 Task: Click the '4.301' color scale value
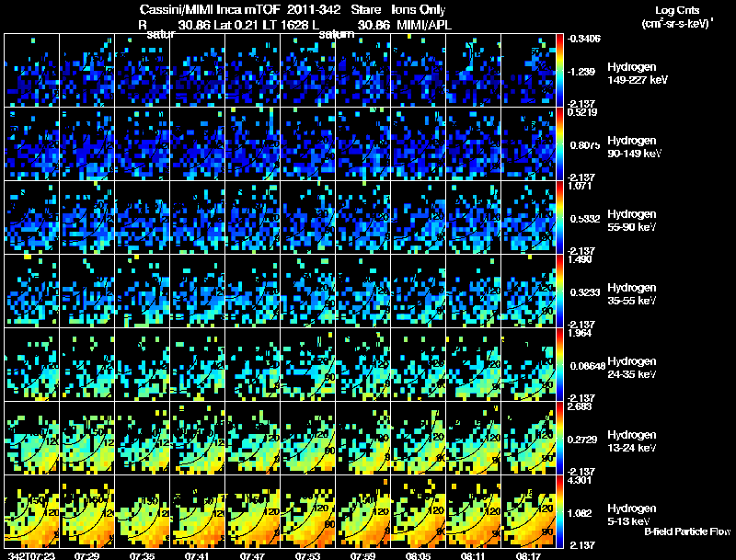pos(580,480)
